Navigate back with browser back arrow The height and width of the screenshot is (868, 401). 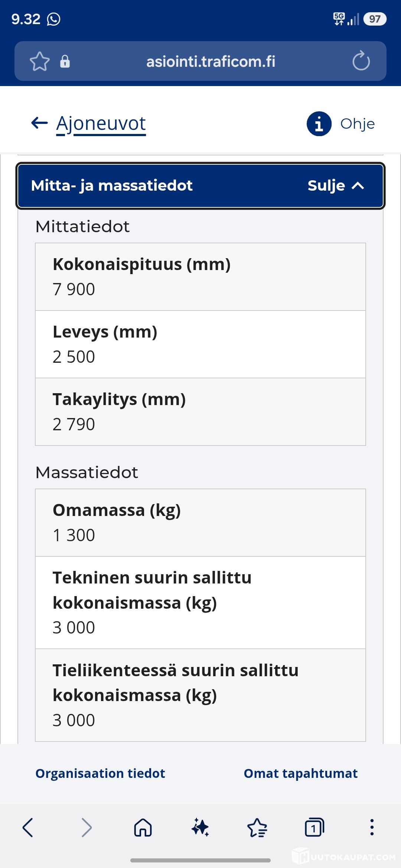pos(28,827)
